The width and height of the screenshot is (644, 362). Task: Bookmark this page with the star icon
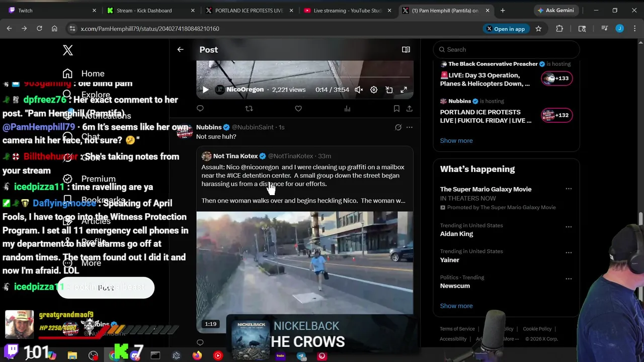[x=538, y=29]
